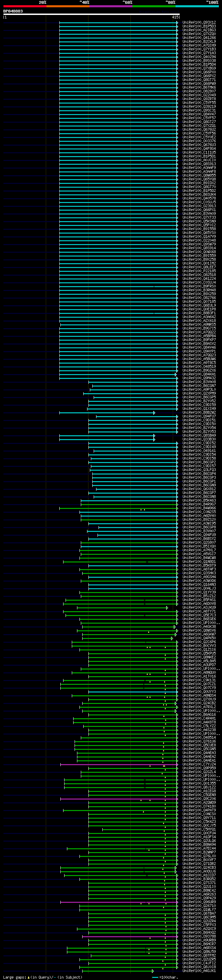Image resolution: width=222 pixels, height=980 pixels.
Task: Select label UniRef100_A9URB9
Action: (x=199, y=940)
